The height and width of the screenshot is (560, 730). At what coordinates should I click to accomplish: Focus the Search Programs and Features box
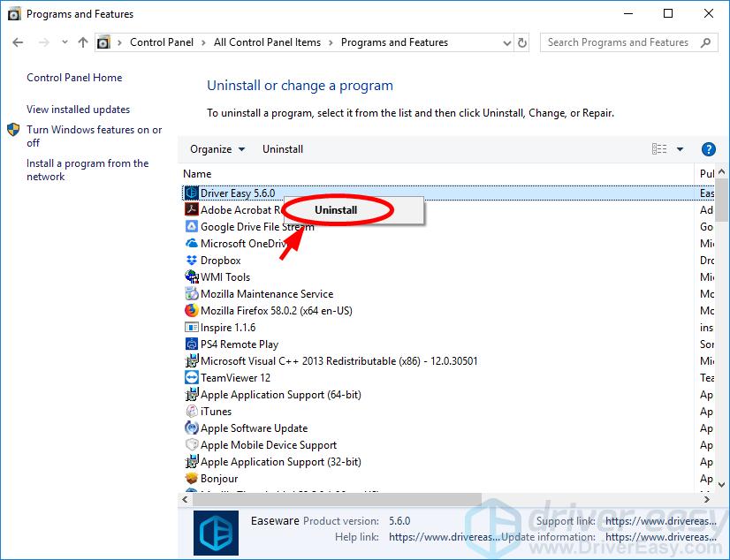(628, 42)
